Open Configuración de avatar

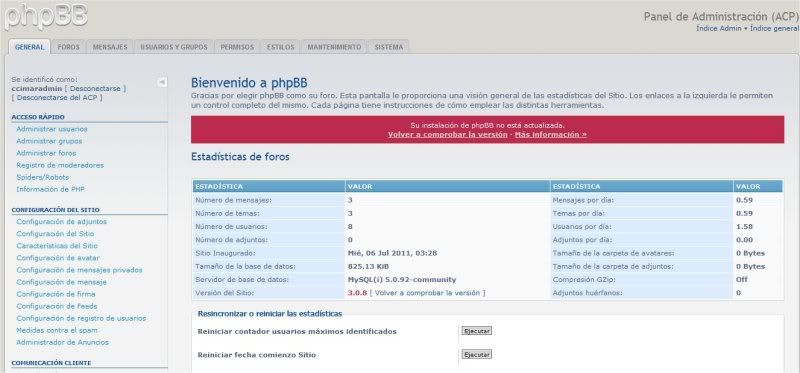coord(58,258)
